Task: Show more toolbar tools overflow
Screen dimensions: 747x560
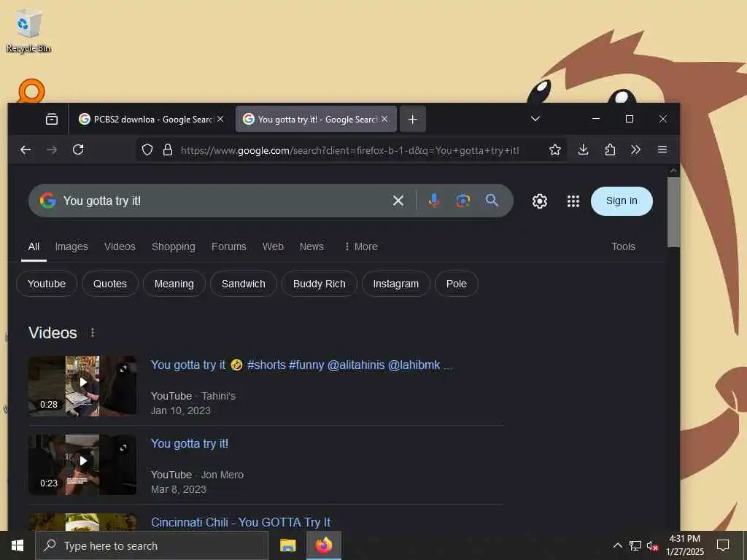Action: (x=635, y=150)
